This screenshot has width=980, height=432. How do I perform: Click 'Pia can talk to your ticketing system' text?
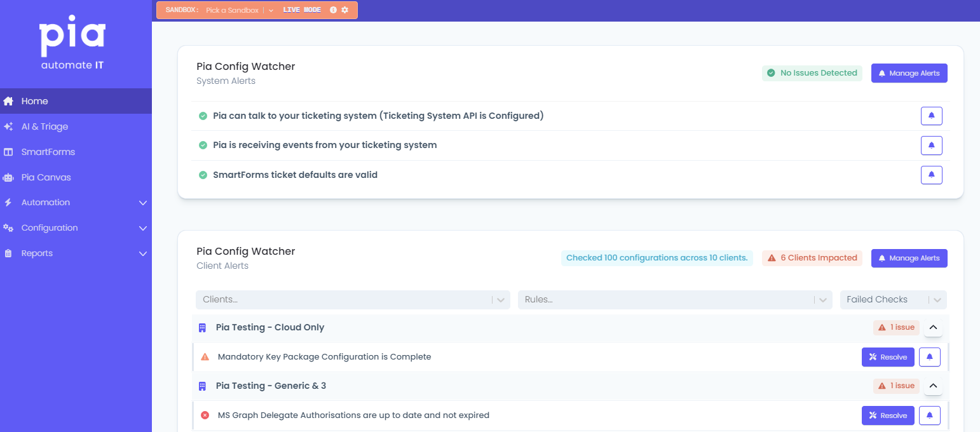(378, 116)
